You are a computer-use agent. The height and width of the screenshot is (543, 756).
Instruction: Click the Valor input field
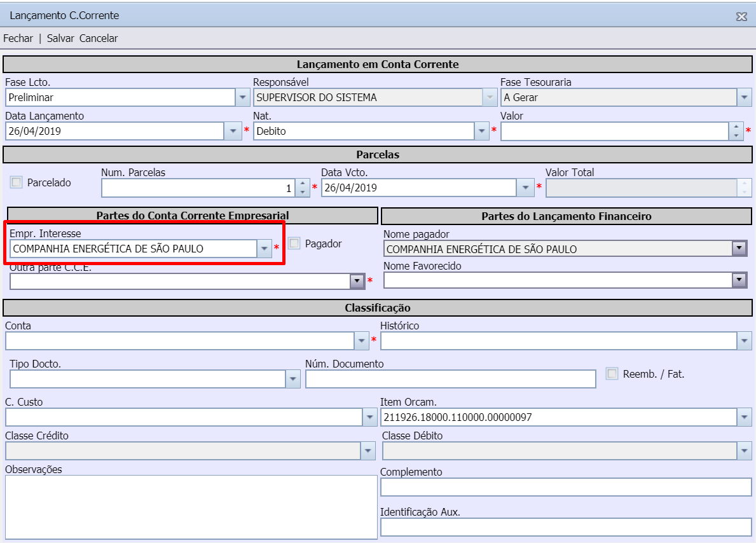coord(614,131)
